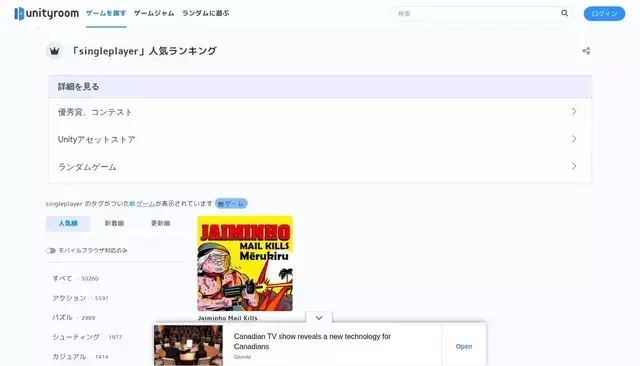Select the パズル category filter
The width and height of the screenshot is (640, 366).
73,317
